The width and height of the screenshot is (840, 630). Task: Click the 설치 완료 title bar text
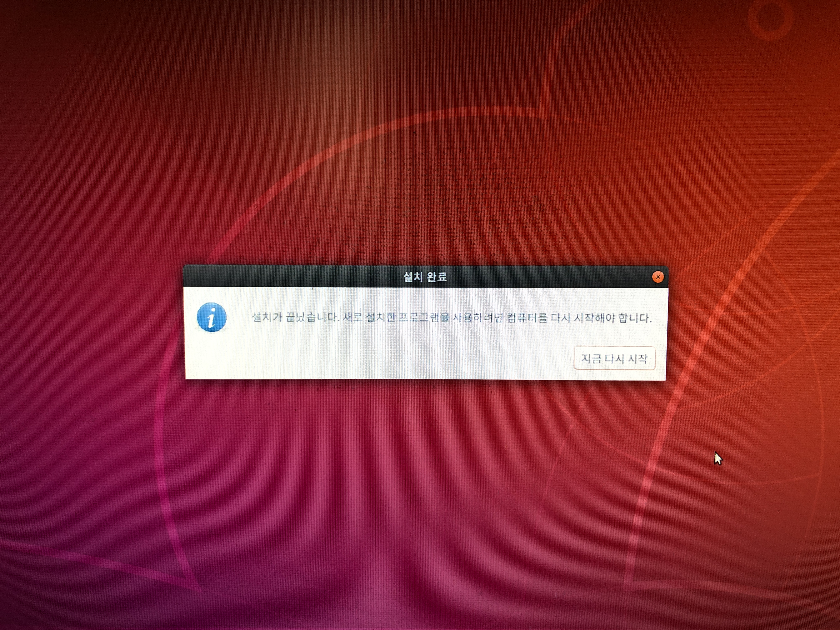click(425, 277)
